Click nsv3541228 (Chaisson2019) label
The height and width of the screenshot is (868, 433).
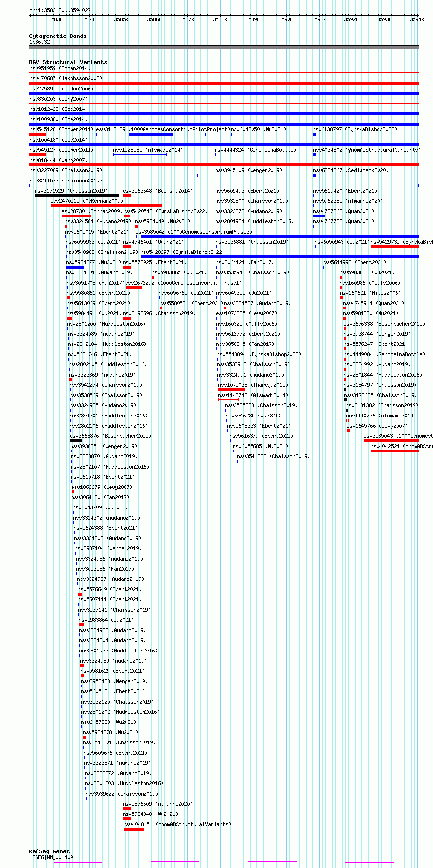pos(274,456)
